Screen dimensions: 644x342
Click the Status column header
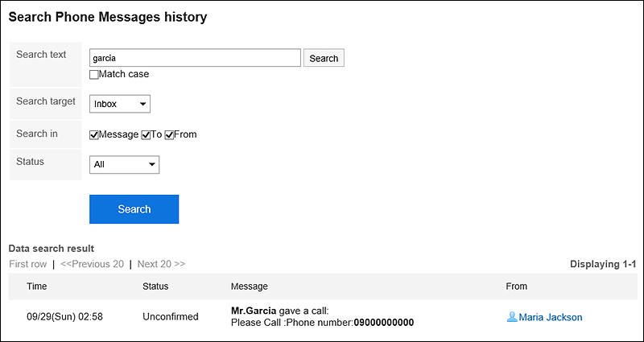[x=155, y=286]
